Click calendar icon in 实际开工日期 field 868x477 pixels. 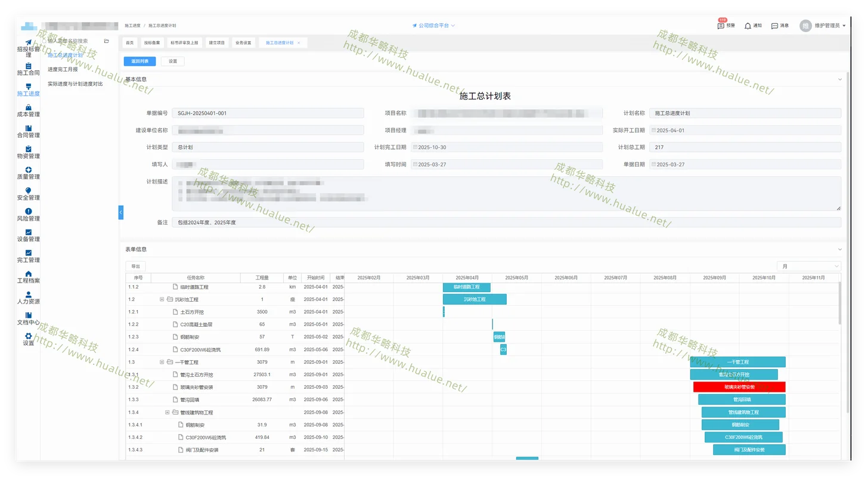[x=653, y=130]
